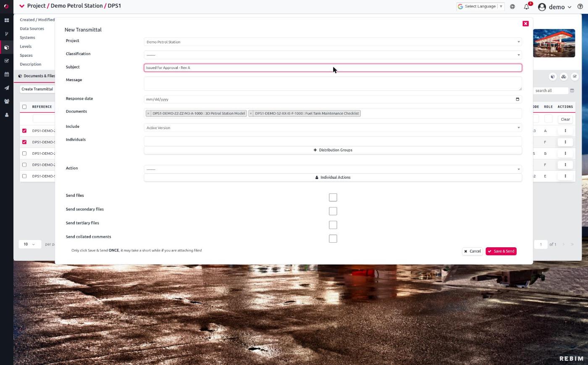588x365 pixels.
Task: Open the help question mark icon
Action: tap(580, 7)
